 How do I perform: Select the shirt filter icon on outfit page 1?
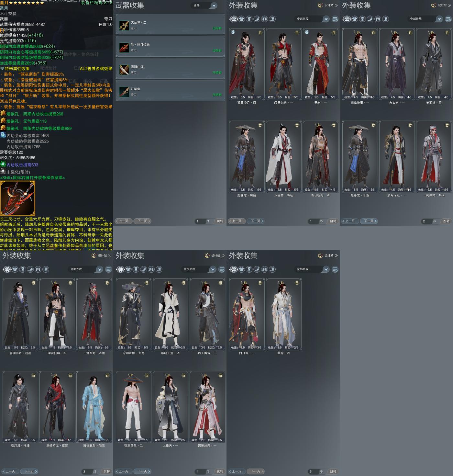[241, 19]
